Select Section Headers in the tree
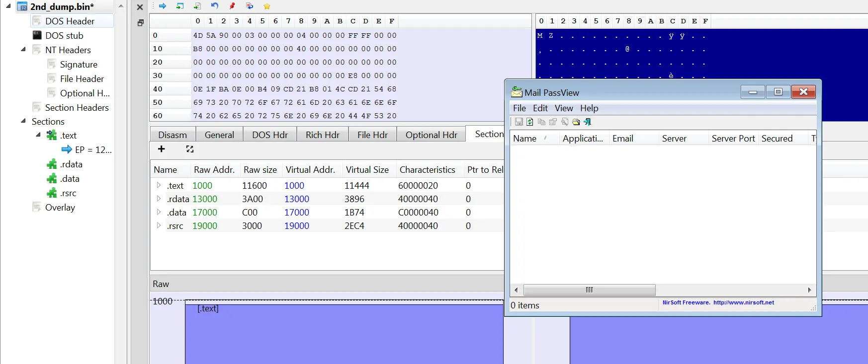 77,107
